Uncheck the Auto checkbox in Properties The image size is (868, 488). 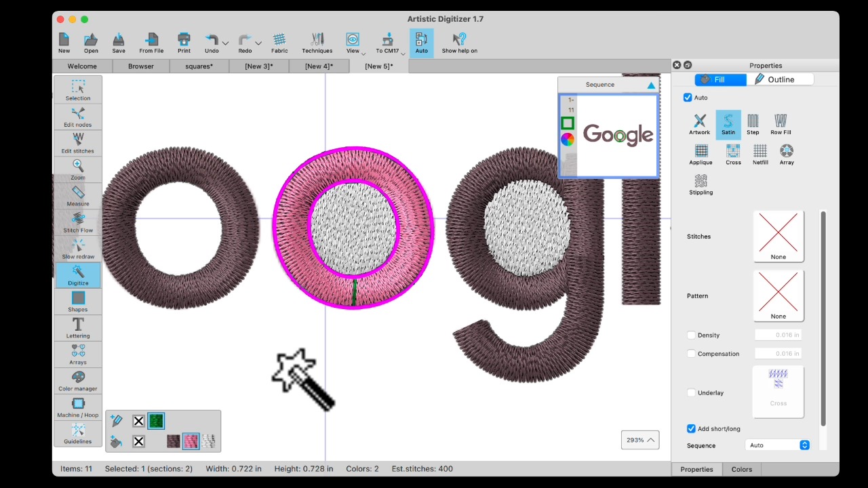coord(688,98)
